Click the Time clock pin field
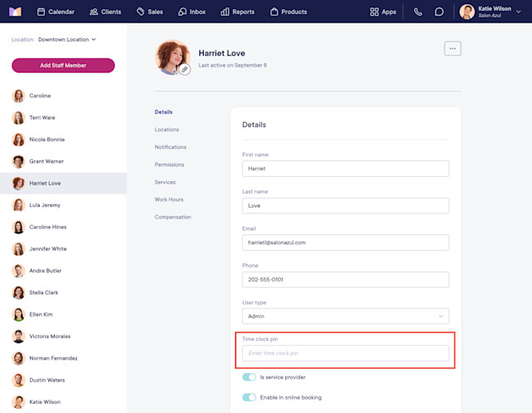The image size is (532, 413). click(x=346, y=353)
